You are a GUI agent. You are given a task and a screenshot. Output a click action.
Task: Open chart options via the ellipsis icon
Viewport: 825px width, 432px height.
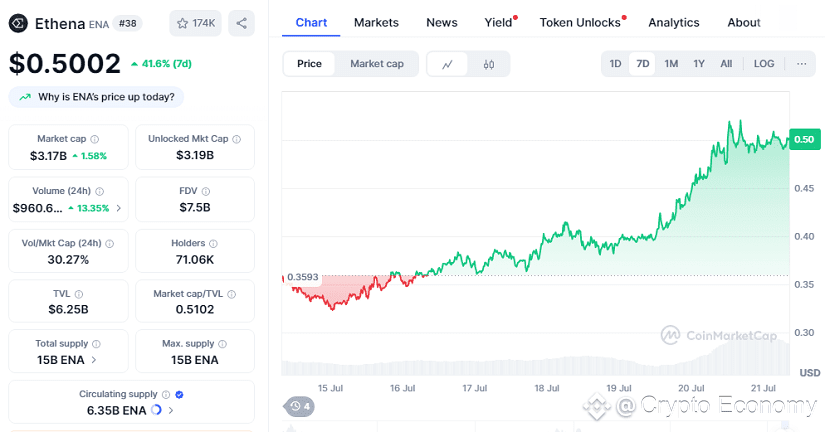coord(801,64)
